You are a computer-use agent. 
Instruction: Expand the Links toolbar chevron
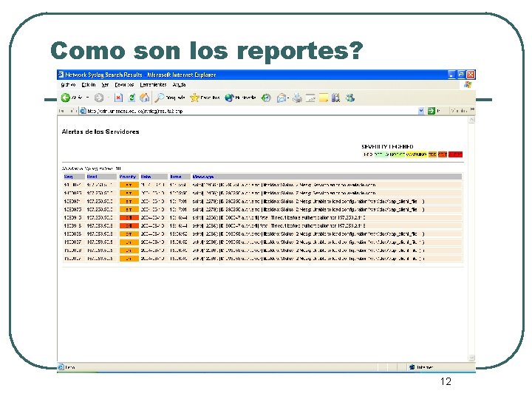tap(472, 109)
